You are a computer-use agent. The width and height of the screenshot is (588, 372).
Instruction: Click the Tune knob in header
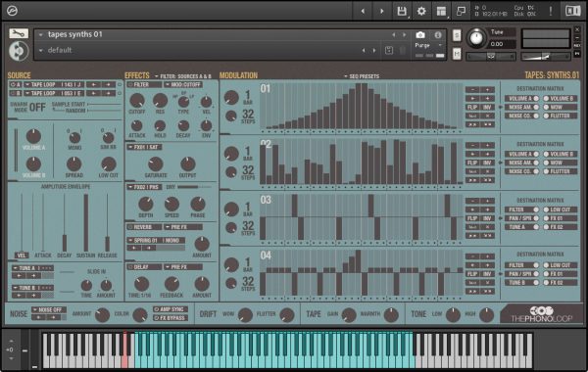pyautogui.click(x=476, y=38)
